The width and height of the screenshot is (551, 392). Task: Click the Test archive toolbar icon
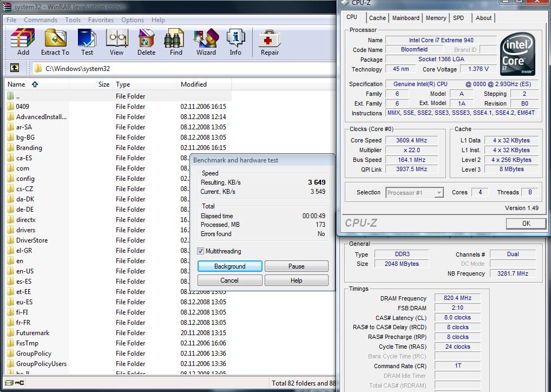[x=87, y=38]
